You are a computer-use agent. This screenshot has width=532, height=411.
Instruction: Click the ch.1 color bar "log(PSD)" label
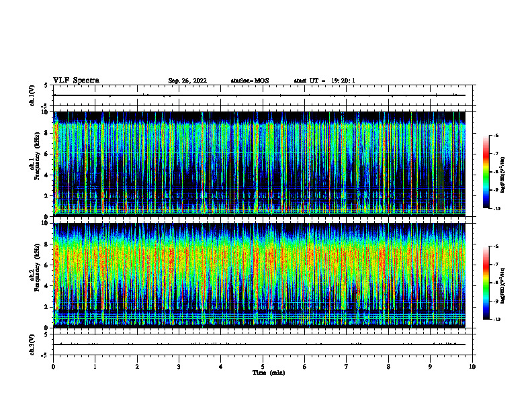503,175
